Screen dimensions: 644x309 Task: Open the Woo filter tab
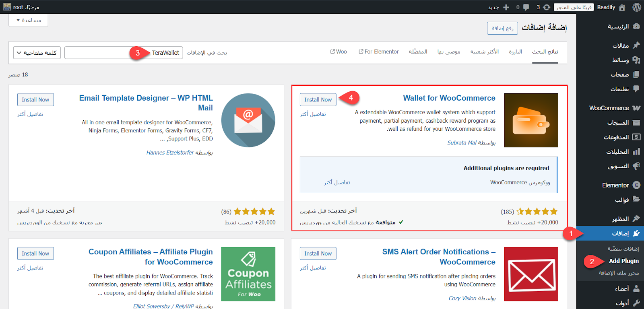click(x=339, y=52)
